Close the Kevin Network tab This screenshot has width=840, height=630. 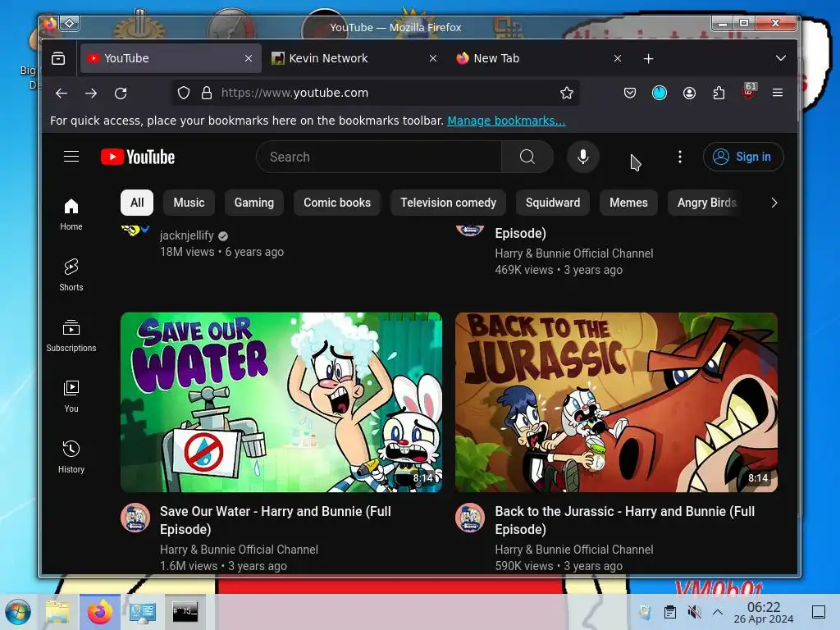click(433, 58)
